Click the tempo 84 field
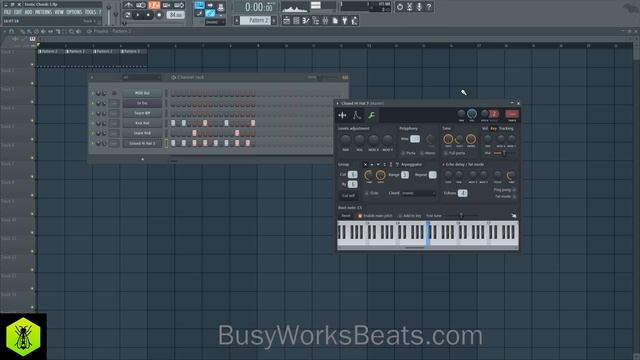 (x=176, y=15)
